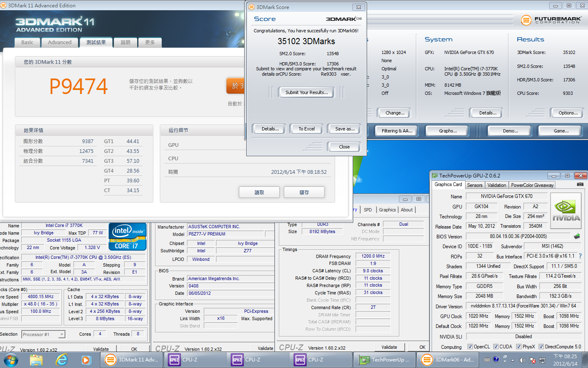This screenshot has width=588, height=368.
Task: Click the Save as... button
Action: coord(345,129)
